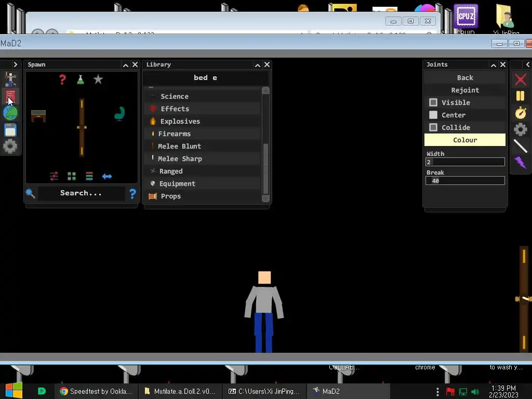
Task: Collapse the right toolbar arrow
Action: click(528, 64)
